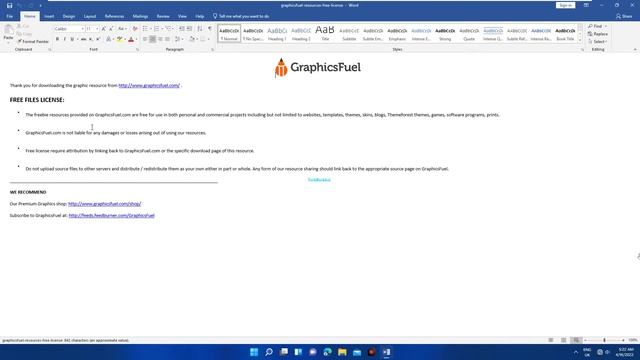Toggle Subscript formatting
Viewport: 640px width, 360px height.
coord(91,39)
